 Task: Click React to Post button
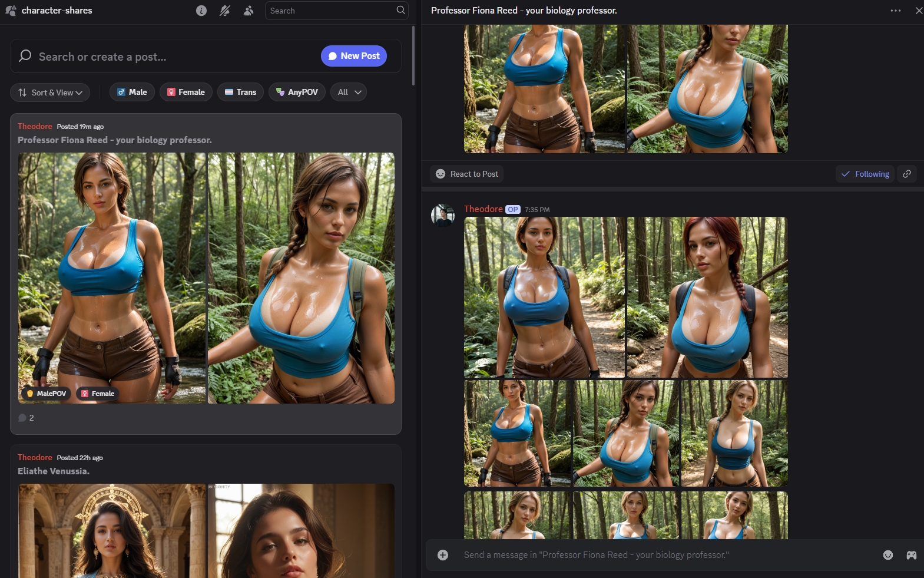coord(467,174)
